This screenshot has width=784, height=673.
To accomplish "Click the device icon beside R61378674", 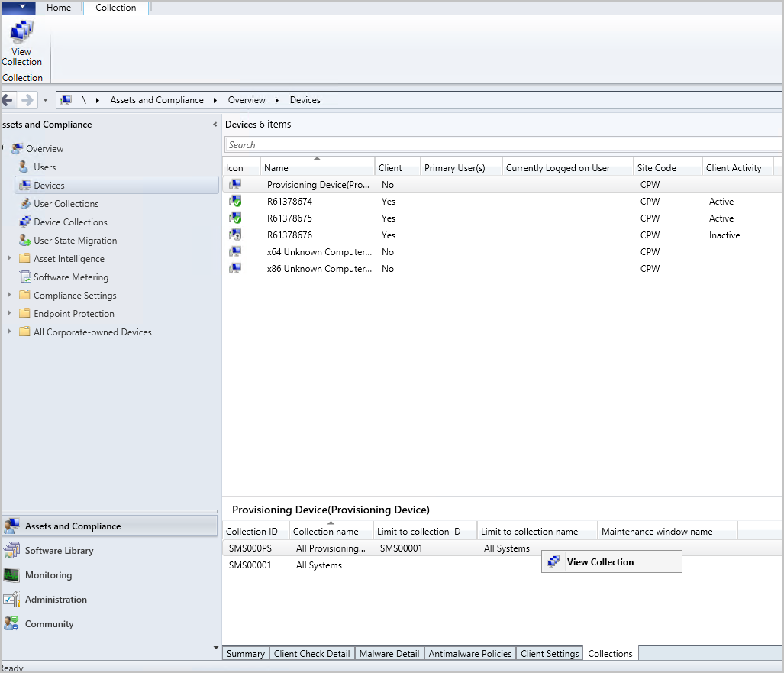I will (x=235, y=201).
